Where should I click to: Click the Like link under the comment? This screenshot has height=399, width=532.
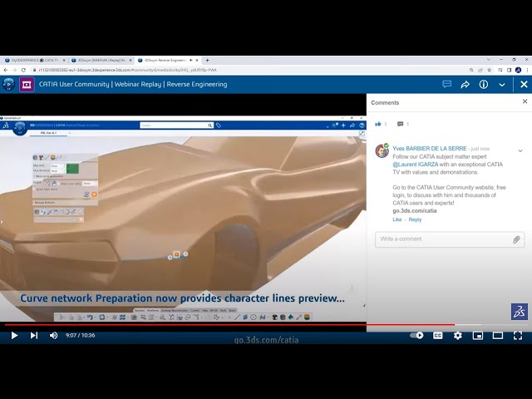397,219
